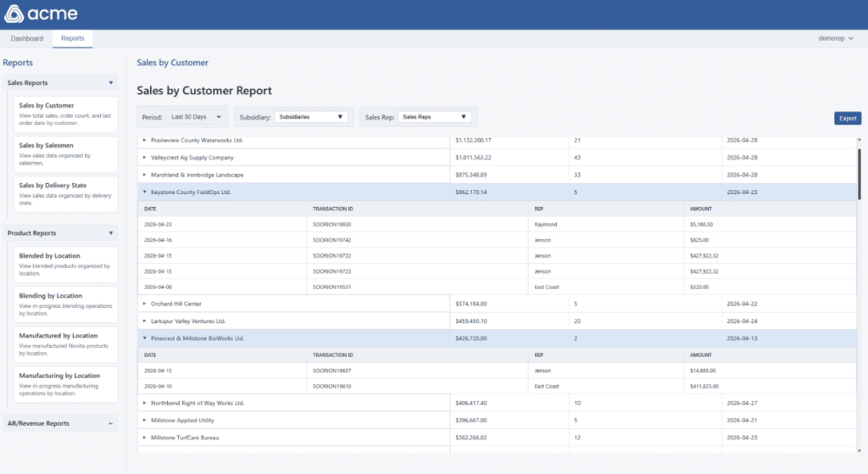Open the Subsidiaries dropdown
The height and width of the screenshot is (474, 868).
[310, 117]
